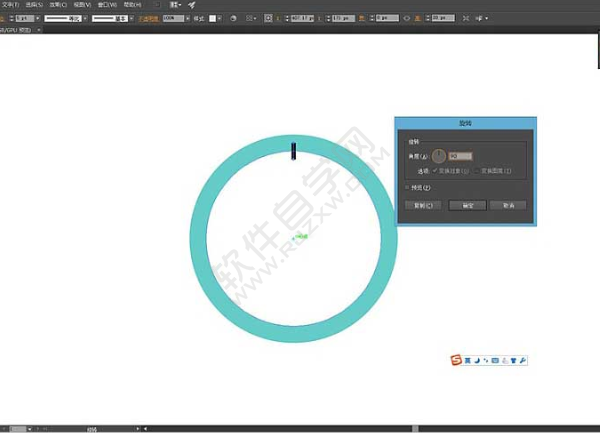Image resolution: width=600 pixels, height=433 pixels.
Task: Toggle the Transform Objects checkbox in Rotate dialog
Action: point(435,171)
